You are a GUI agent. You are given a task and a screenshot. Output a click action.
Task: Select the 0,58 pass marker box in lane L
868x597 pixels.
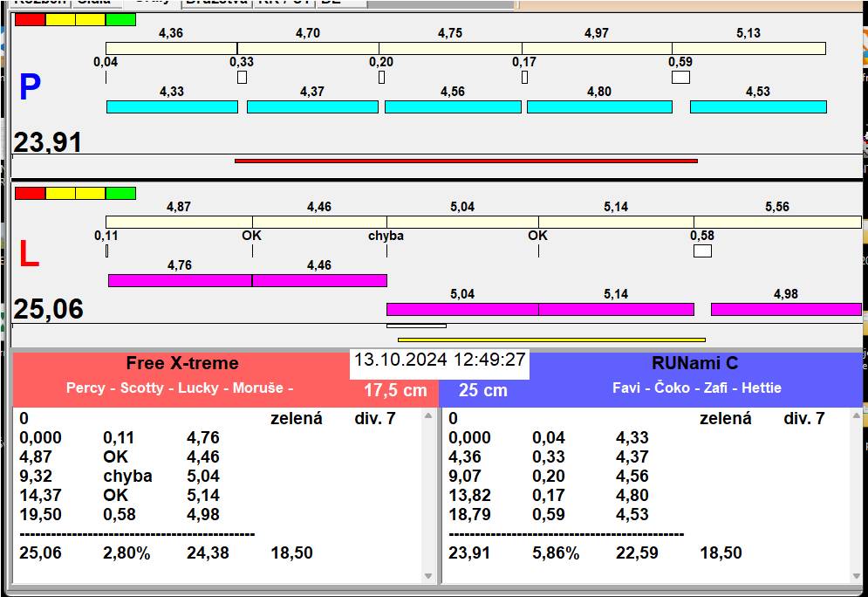(702, 250)
